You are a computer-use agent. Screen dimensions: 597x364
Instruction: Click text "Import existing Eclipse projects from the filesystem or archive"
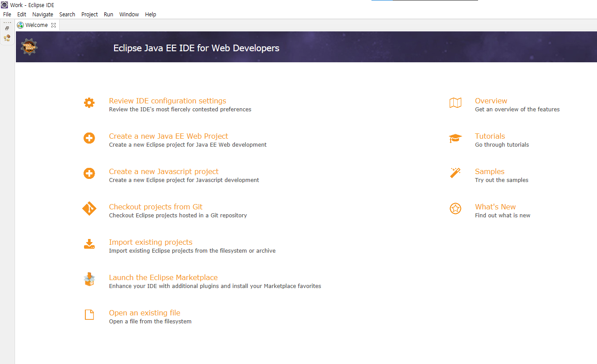pos(192,251)
